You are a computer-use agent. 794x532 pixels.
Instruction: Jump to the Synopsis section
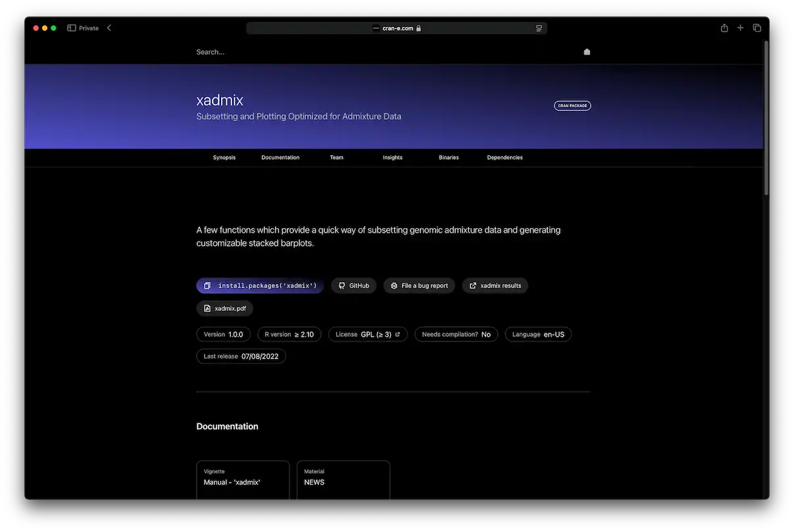(x=224, y=158)
